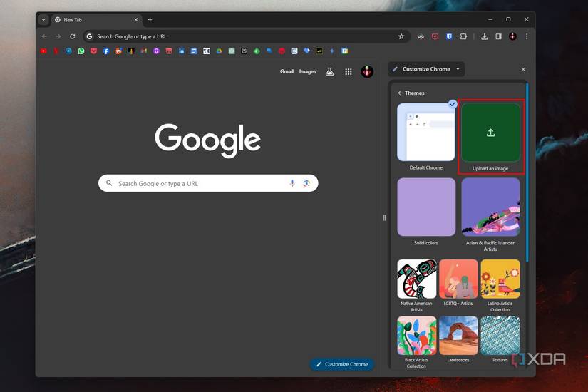Image resolution: width=588 pixels, height=392 pixels.
Task: Close the New Tab tab
Action: pos(135,20)
